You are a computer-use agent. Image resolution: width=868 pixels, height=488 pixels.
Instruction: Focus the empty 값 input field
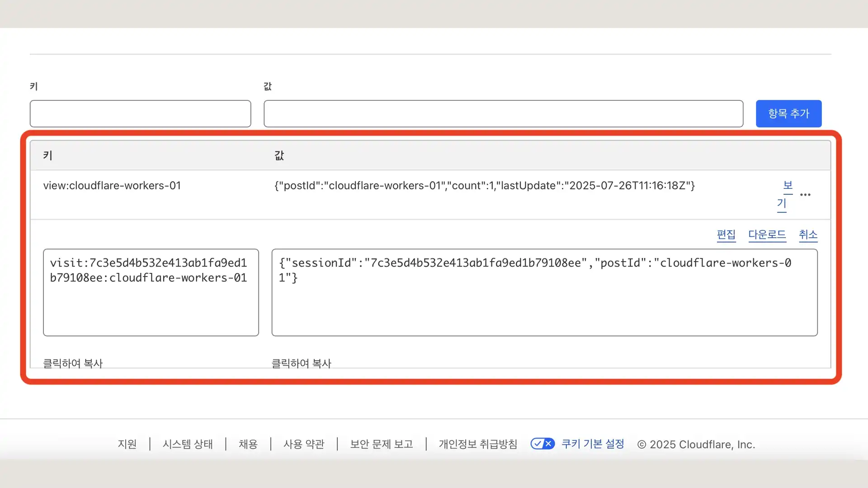503,113
